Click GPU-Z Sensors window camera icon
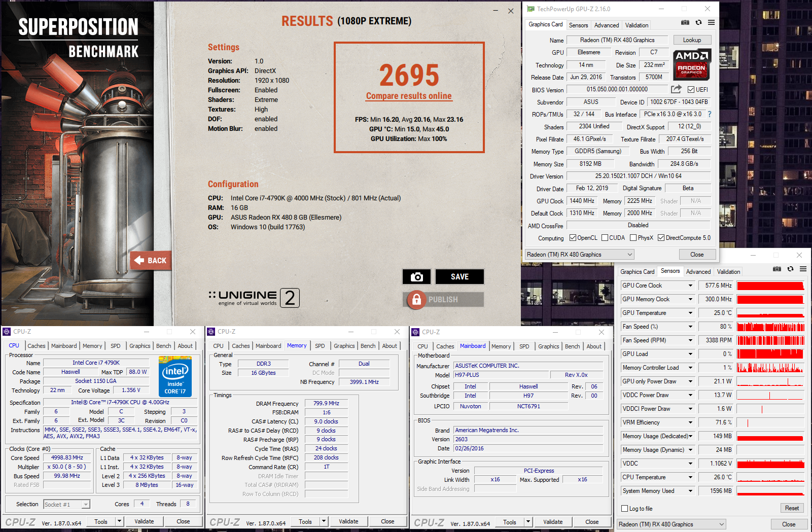Screen dimensions: 812x532 point(777,269)
